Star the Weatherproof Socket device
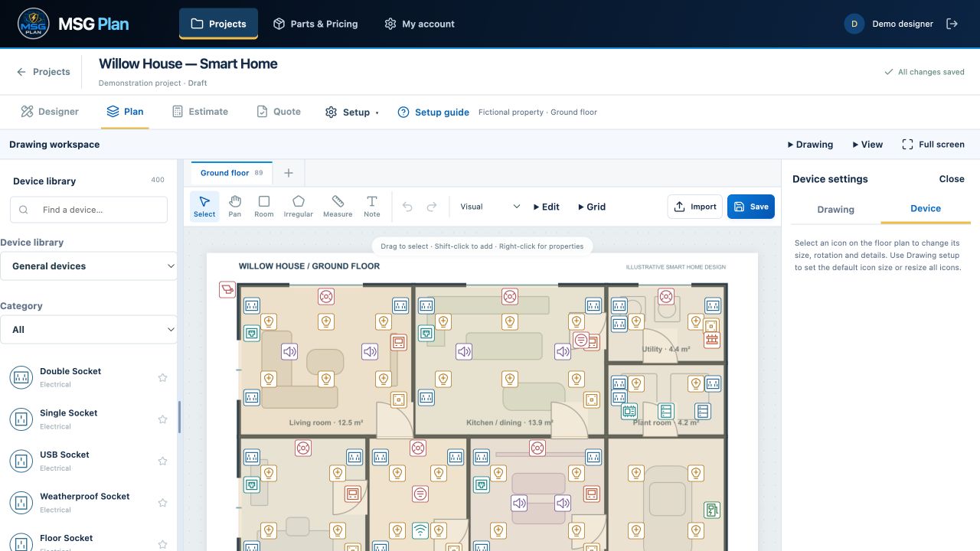The image size is (980, 551). point(162,503)
